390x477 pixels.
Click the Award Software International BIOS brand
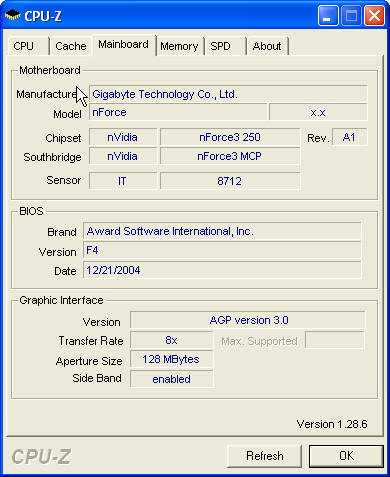[222, 231]
